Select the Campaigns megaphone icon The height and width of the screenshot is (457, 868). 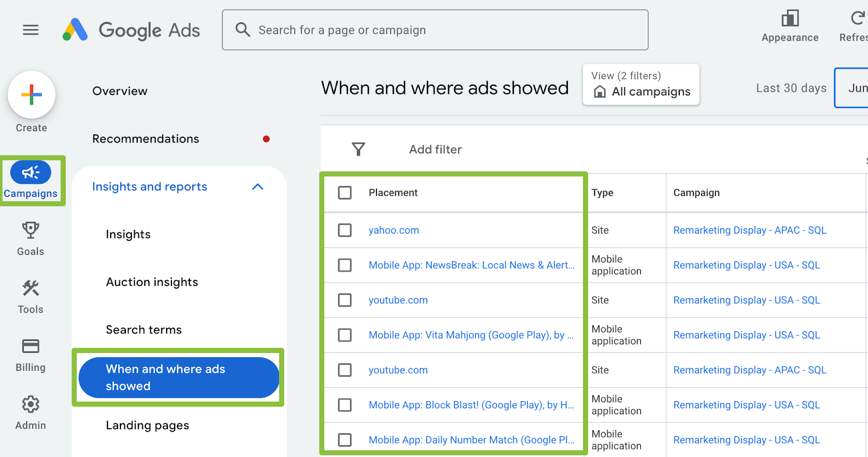31,173
